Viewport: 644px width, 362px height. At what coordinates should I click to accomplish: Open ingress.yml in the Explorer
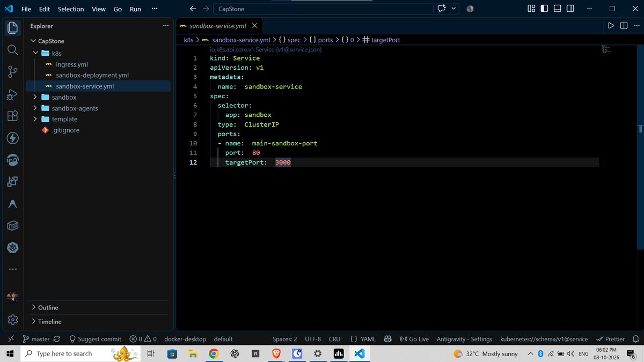point(98,64)
